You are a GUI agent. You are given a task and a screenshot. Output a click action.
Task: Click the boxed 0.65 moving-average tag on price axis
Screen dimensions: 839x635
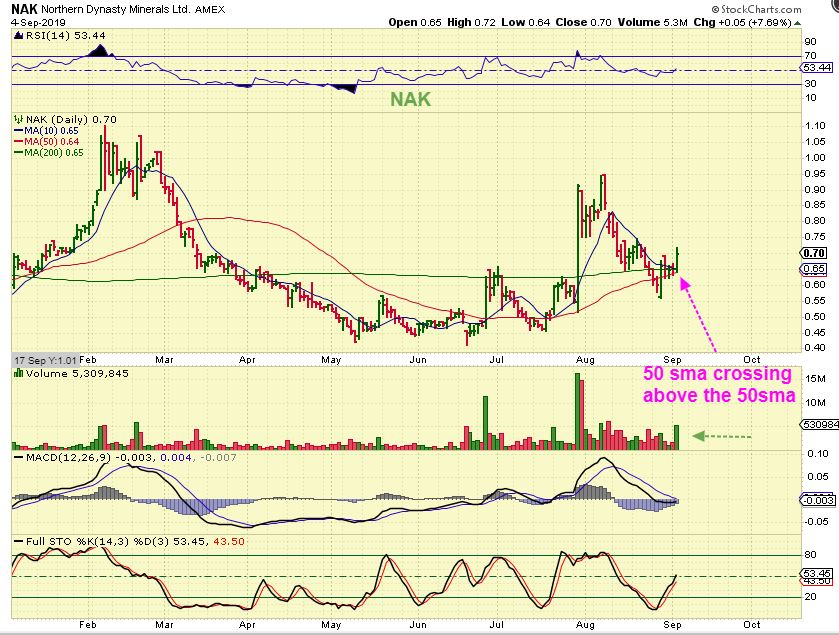(x=814, y=269)
